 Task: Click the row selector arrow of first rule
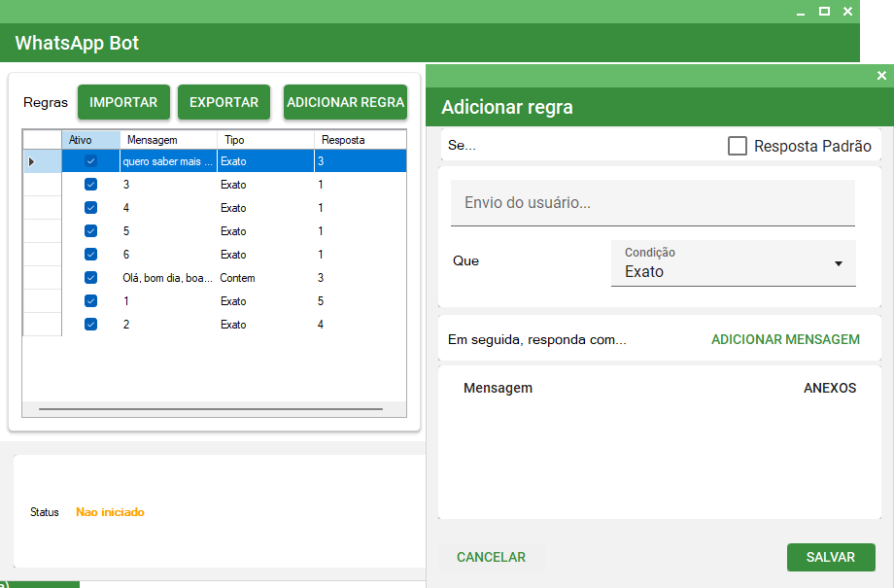click(32, 161)
